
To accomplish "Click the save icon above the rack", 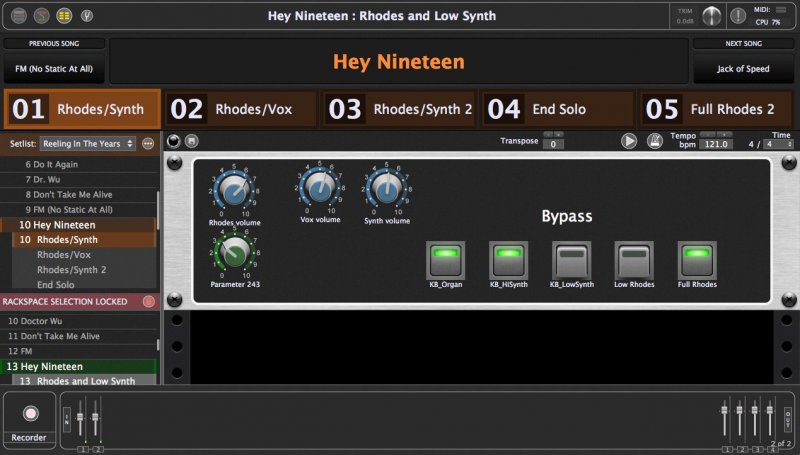I will 190,141.
